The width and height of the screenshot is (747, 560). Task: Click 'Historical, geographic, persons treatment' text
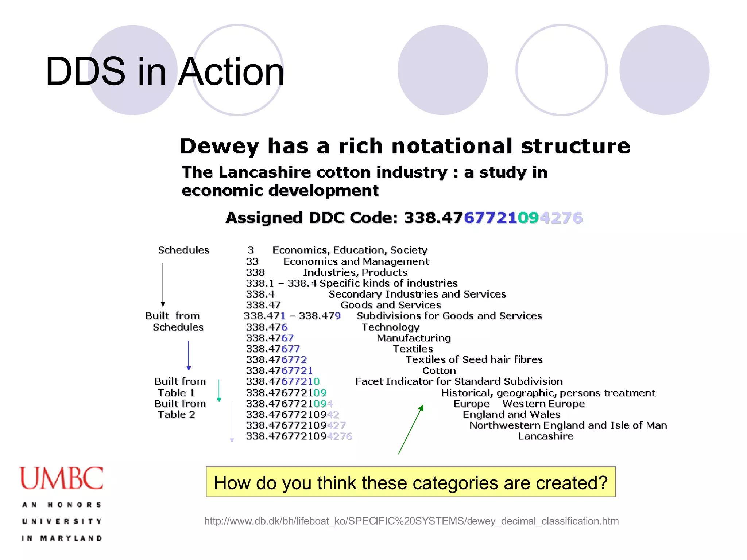coord(548,393)
